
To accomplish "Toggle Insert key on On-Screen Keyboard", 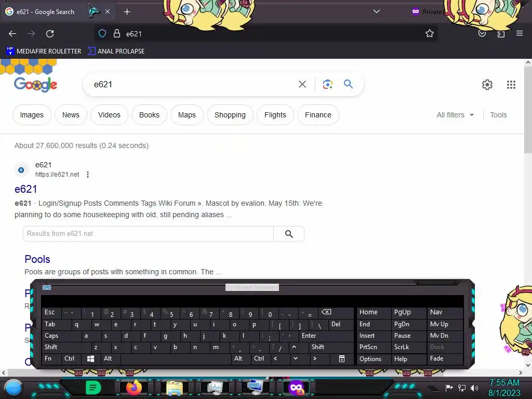I will pyautogui.click(x=373, y=336).
